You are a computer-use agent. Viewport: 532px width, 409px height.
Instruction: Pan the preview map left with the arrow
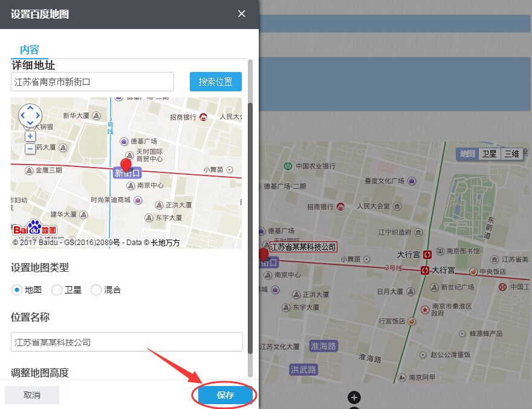pos(22,115)
